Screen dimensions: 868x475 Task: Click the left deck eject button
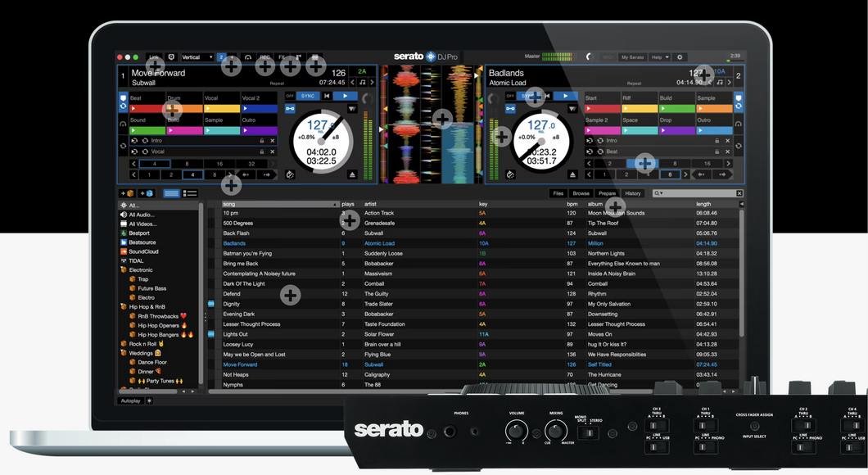click(x=352, y=174)
